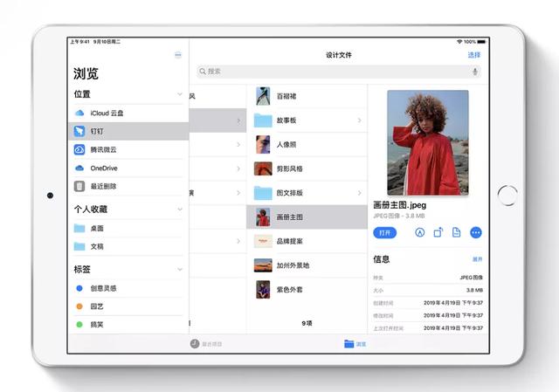559x392 pixels.
Task: Select the 人像照 image file
Action: pos(307,144)
